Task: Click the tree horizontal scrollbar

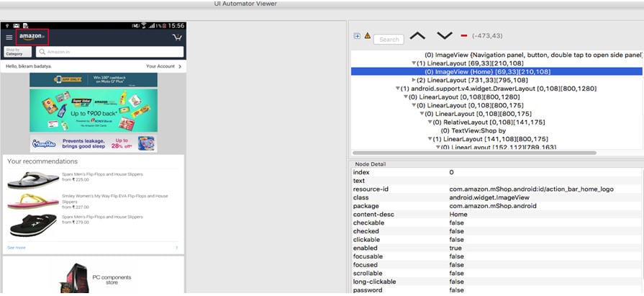Action: [x=475, y=153]
